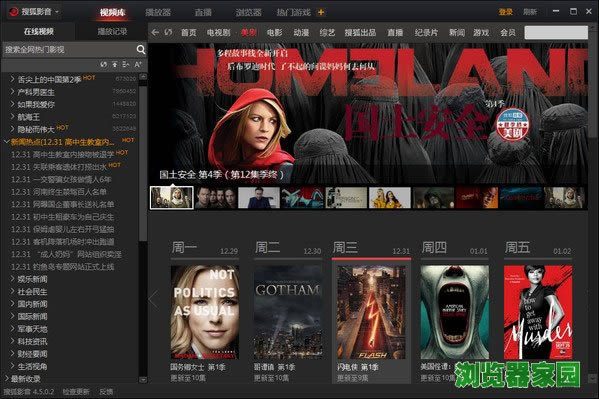Open the 电影 section in navigation
Screen dimensions: 599x399
coord(274,32)
